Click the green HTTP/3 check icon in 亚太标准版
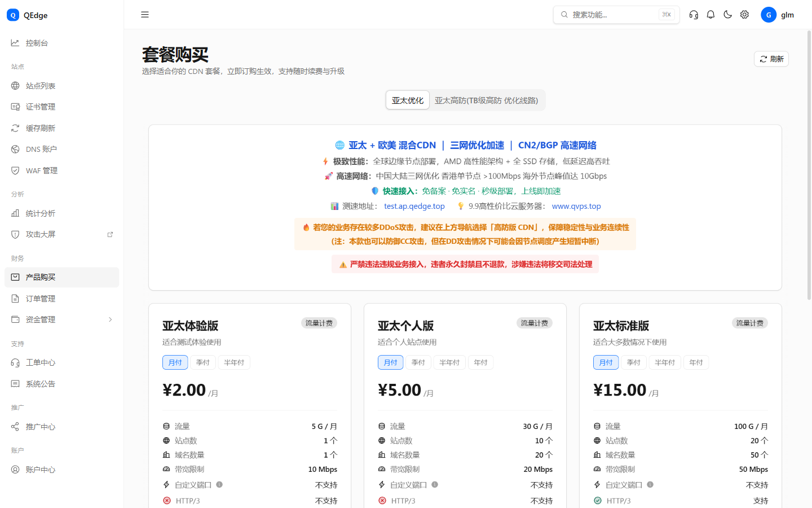812x508 pixels. point(598,501)
